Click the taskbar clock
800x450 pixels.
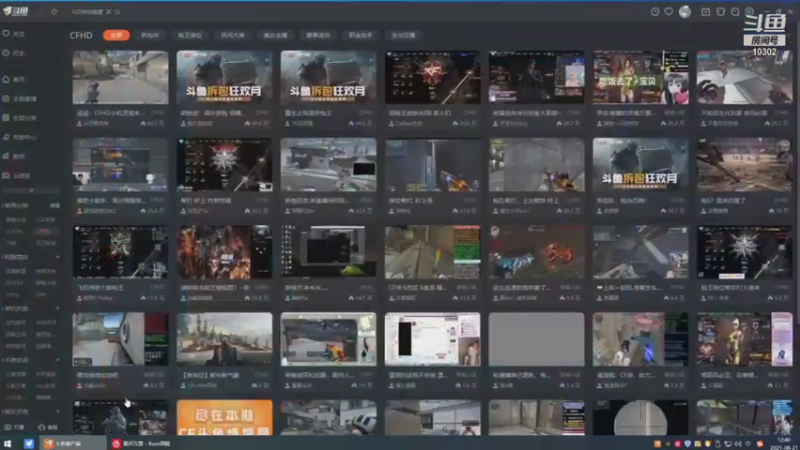784,443
